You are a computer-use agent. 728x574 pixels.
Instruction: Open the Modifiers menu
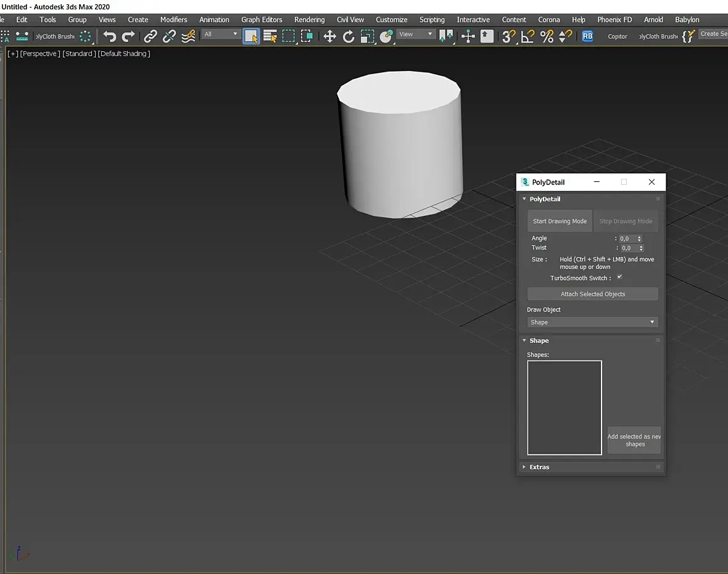coord(173,20)
